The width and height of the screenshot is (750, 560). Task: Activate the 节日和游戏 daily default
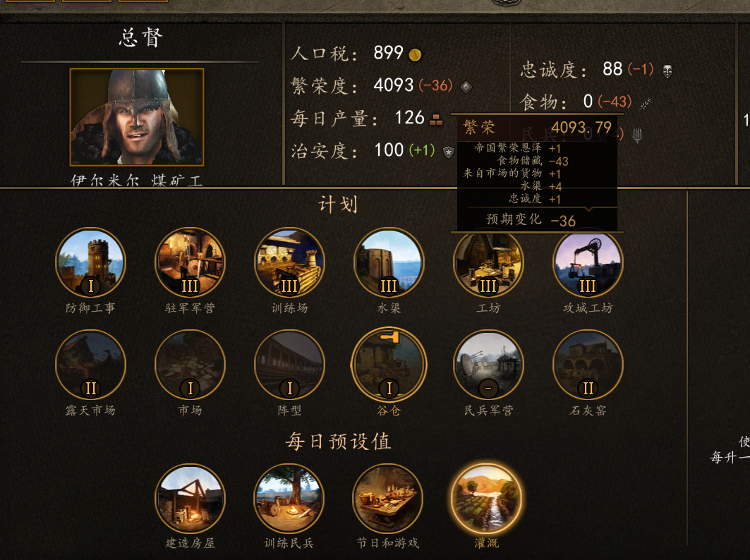(x=388, y=499)
